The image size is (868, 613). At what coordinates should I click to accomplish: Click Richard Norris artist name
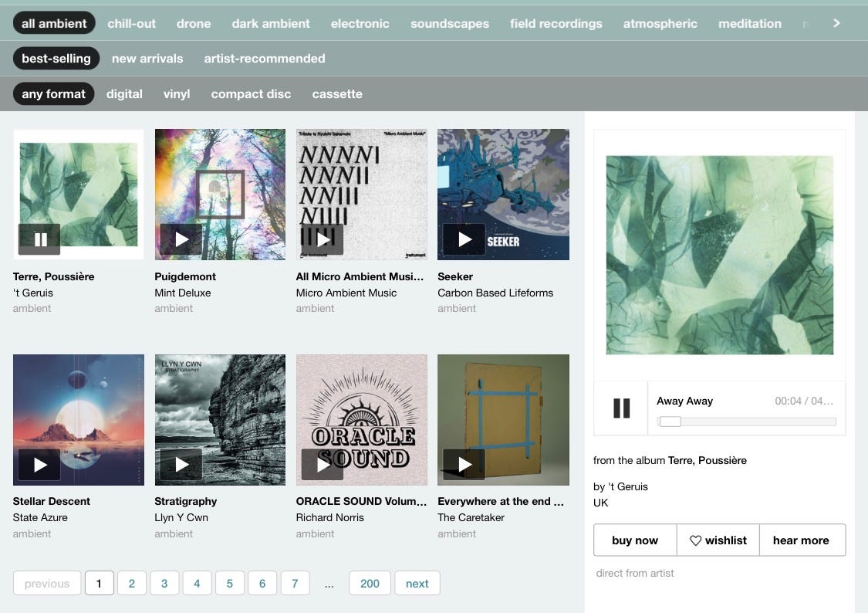click(330, 517)
